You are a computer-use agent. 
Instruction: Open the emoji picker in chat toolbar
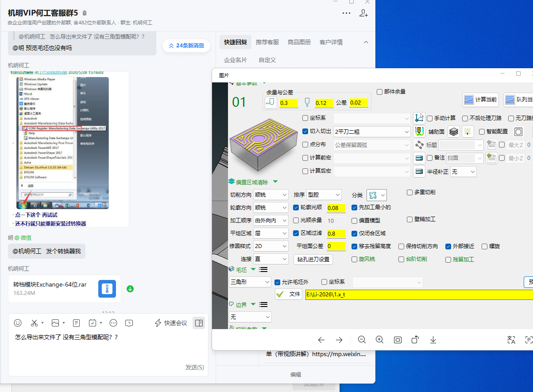click(x=18, y=323)
